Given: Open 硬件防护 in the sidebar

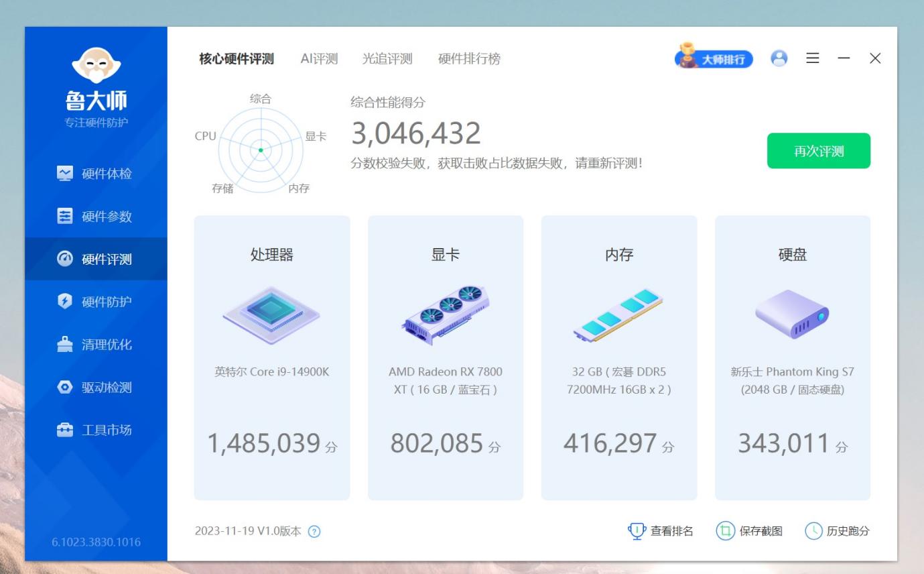Looking at the screenshot, I should point(96,302).
